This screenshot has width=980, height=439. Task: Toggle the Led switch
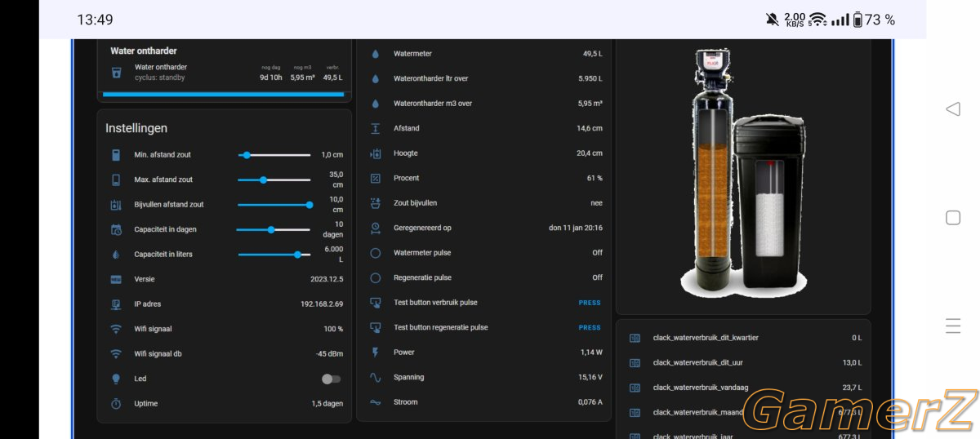(x=331, y=379)
